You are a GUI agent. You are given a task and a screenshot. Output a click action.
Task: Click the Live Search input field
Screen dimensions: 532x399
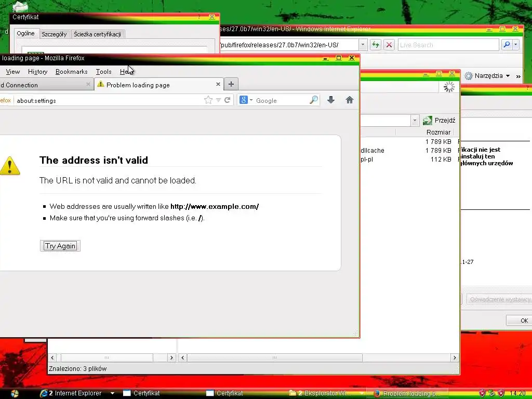point(448,45)
